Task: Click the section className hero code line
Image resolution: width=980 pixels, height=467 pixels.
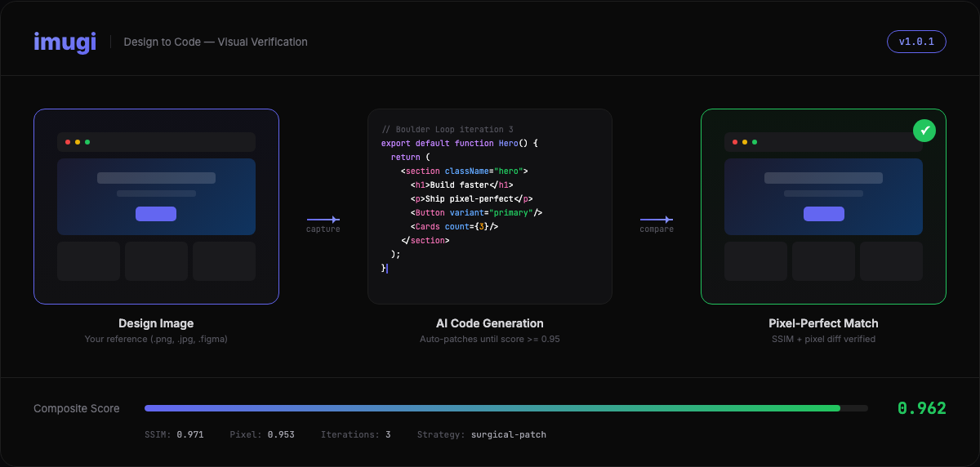Action: pyautogui.click(x=465, y=171)
